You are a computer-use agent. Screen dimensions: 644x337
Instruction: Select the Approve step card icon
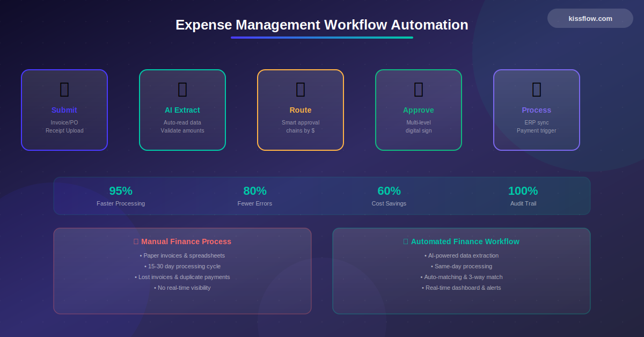point(419,89)
